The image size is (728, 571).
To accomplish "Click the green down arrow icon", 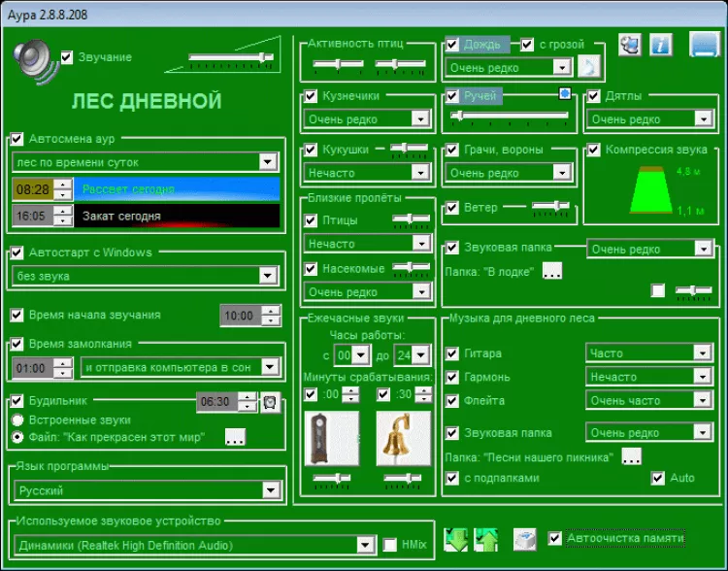I will click(x=455, y=540).
